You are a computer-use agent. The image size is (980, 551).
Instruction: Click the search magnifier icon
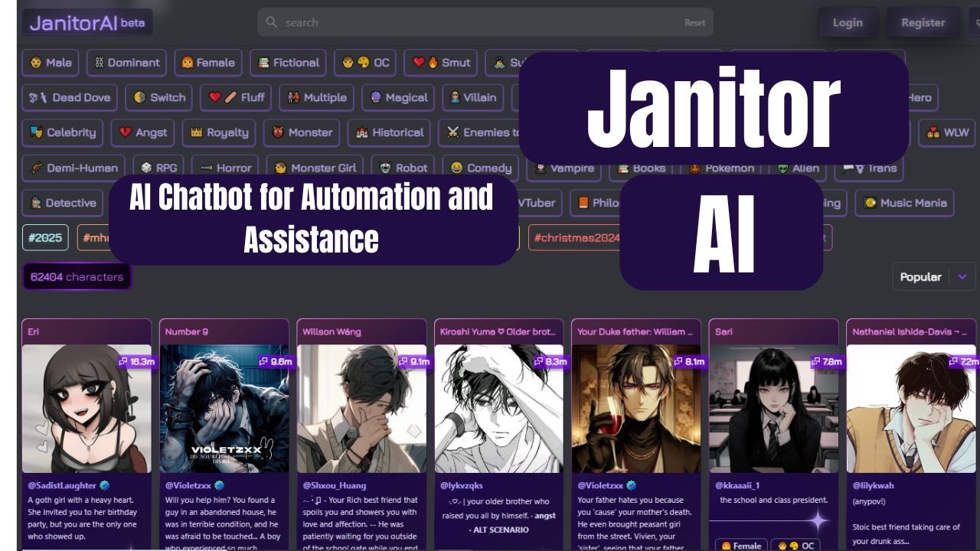[x=271, y=22]
